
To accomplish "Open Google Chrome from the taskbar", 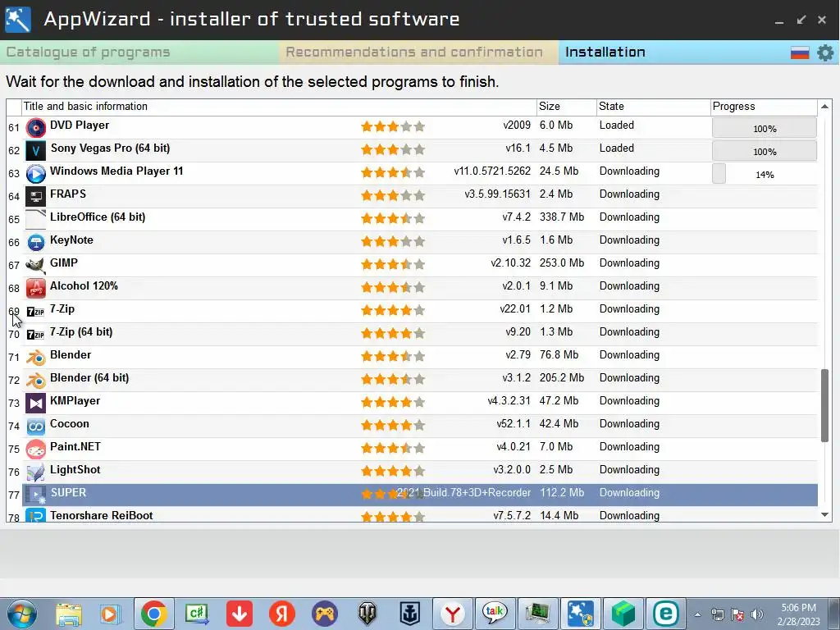I will click(x=153, y=614).
